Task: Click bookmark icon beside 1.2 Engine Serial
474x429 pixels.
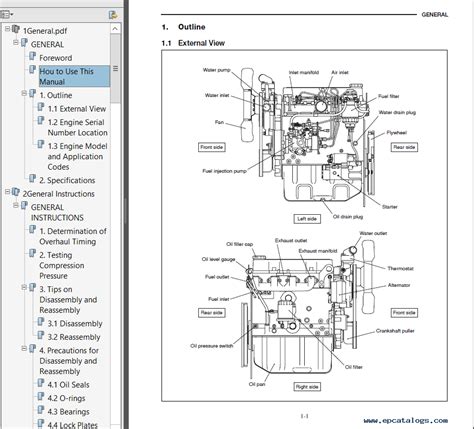Action: tap(41, 121)
